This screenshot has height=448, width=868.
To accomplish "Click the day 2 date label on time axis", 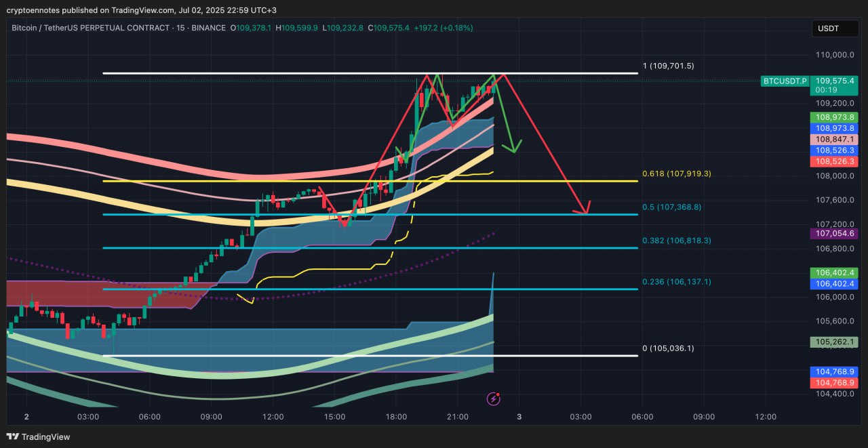I will tap(26, 416).
